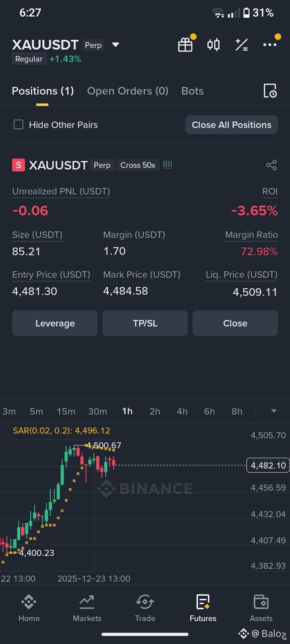Switch to the Bots tab
Image resolution: width=290 pixels, height=644 pixels.
tap(193, 91)
